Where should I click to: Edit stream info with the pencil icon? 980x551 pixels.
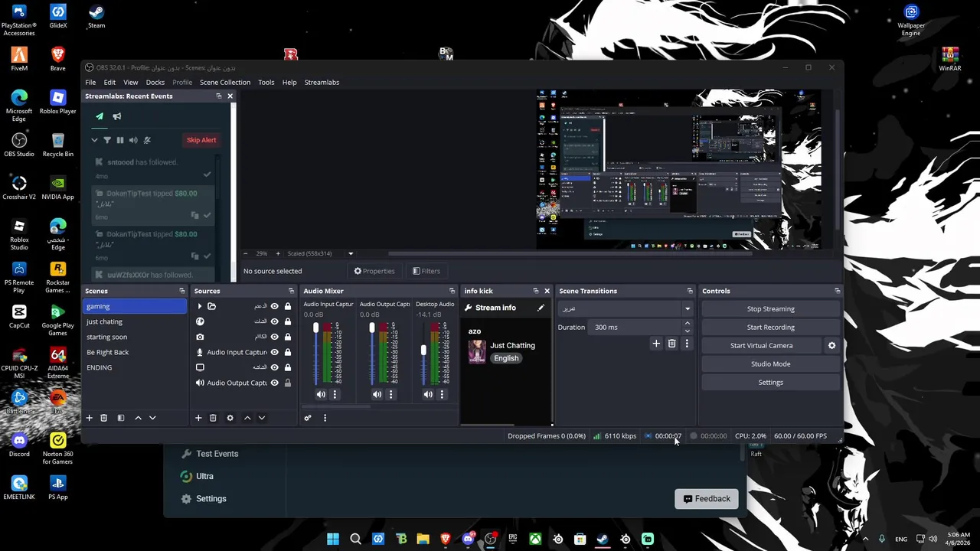[x=541, y=308]
